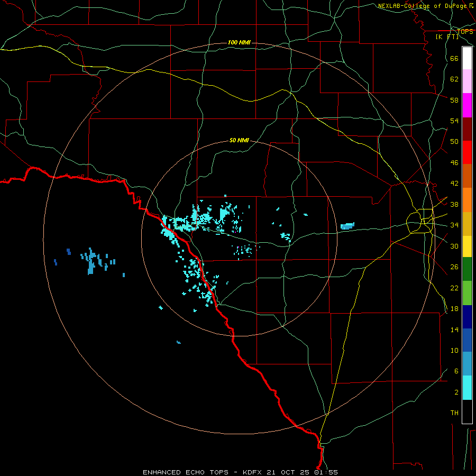Click the 54 scale value
Image resolution: width=476 pixels, height=476 pixels.
tap(454, 121)
